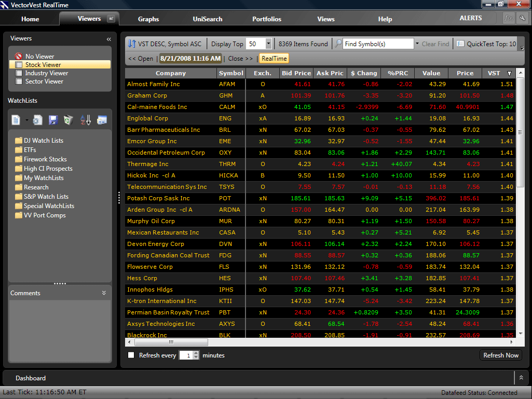Click the f(x) formula icon
This screenshot has width=532, height=399.
(509, 18)
